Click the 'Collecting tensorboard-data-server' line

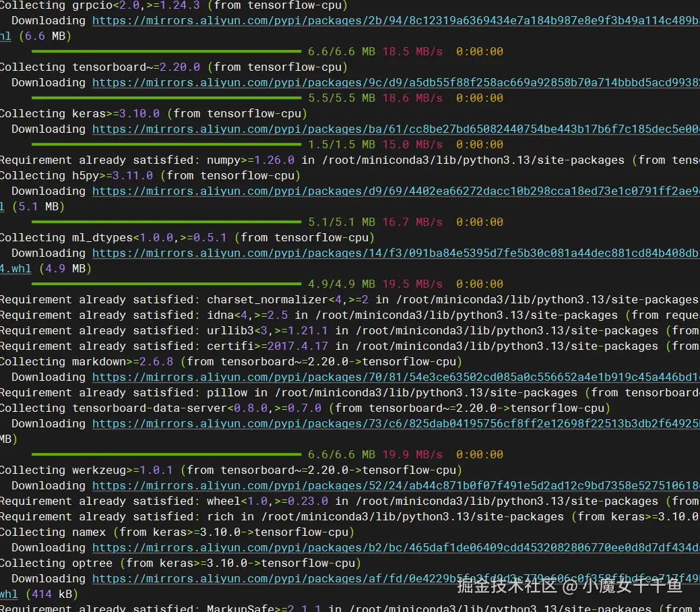point(305,408)
